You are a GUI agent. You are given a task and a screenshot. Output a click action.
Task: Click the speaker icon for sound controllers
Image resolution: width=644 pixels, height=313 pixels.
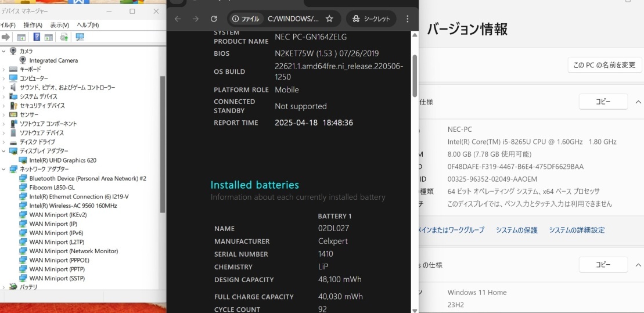[13, 88]
